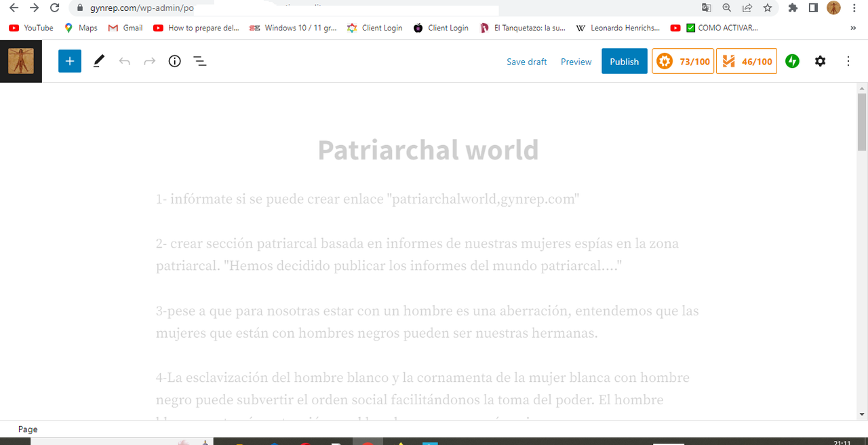
Task: Open the SEO score 73/100 panel
Action: (683, 61)
